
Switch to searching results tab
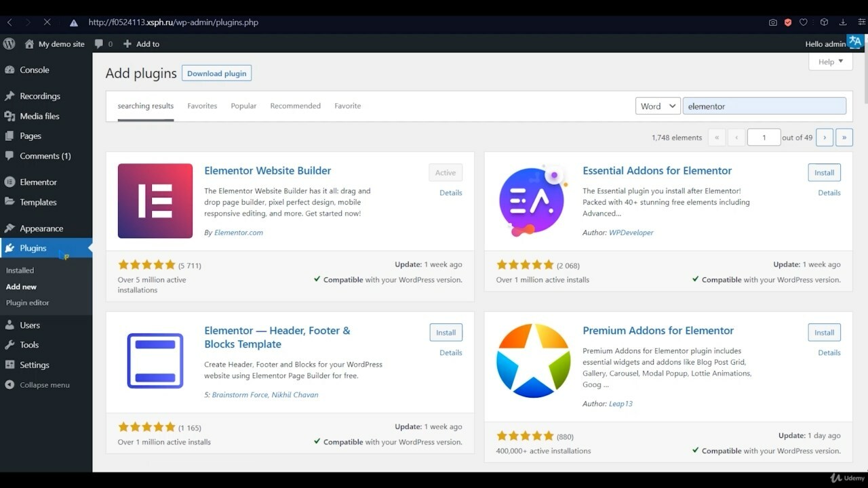146,106
